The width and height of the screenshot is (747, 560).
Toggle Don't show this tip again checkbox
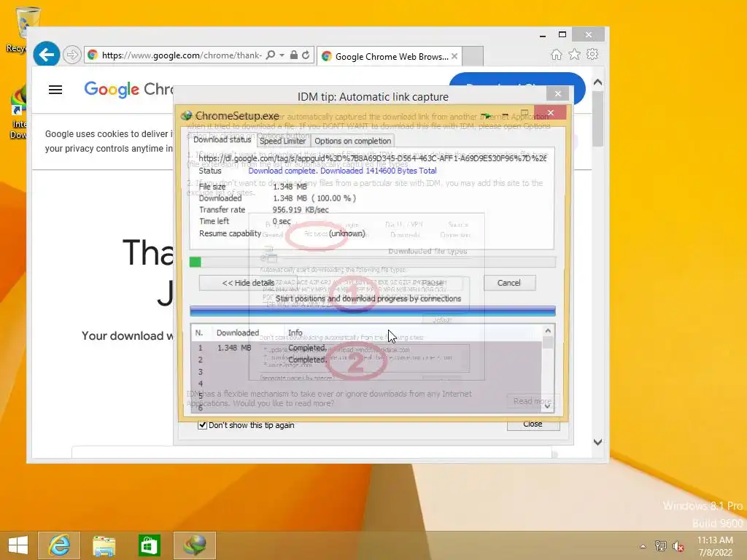(203, 425)
